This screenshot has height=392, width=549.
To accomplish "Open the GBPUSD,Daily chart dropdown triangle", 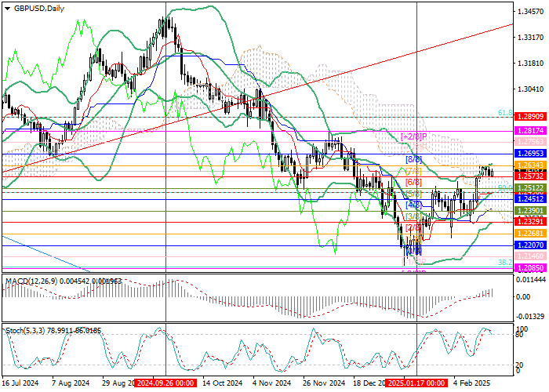I will pos(7,9).
